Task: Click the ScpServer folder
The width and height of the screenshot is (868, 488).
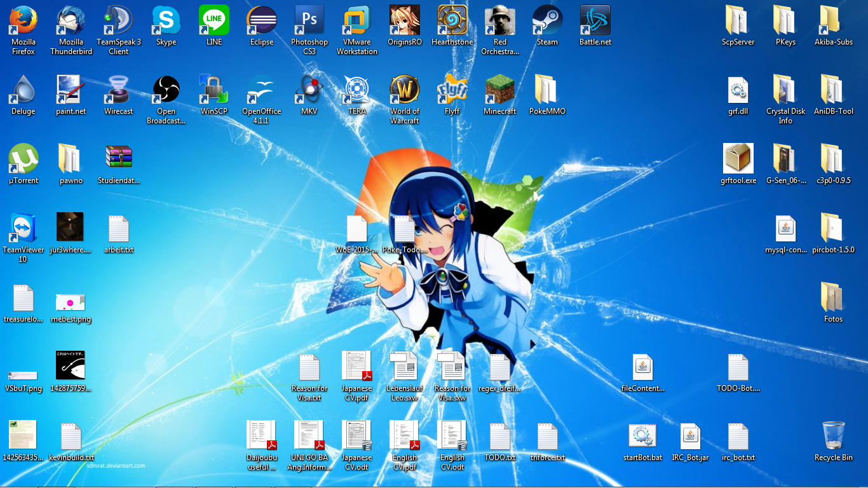Action: click(738, 21)
